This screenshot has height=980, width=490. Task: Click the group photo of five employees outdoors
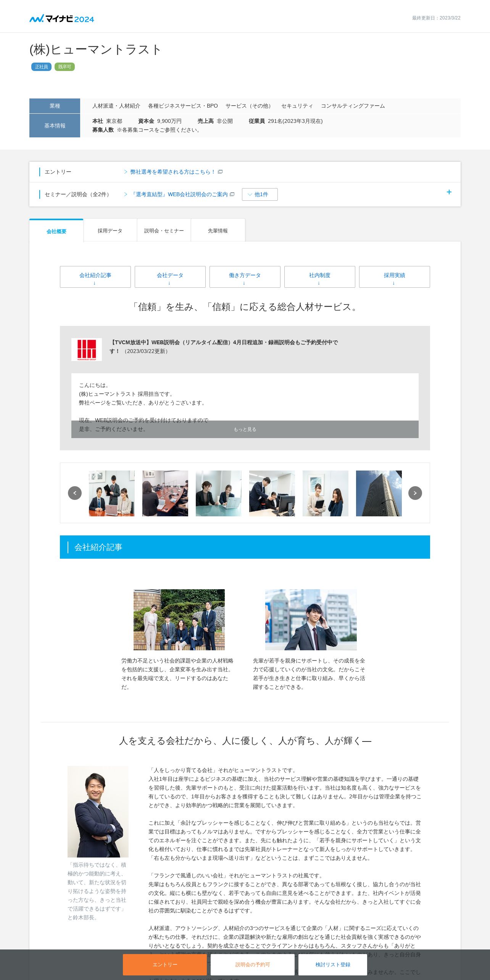179,620
